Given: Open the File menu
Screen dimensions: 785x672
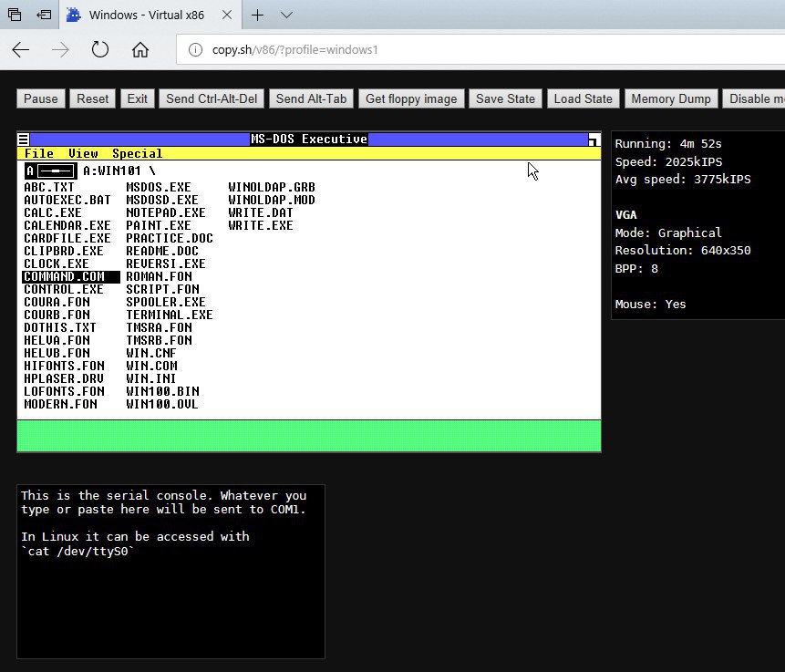Looking at the screenshot, I should [39, 154].
